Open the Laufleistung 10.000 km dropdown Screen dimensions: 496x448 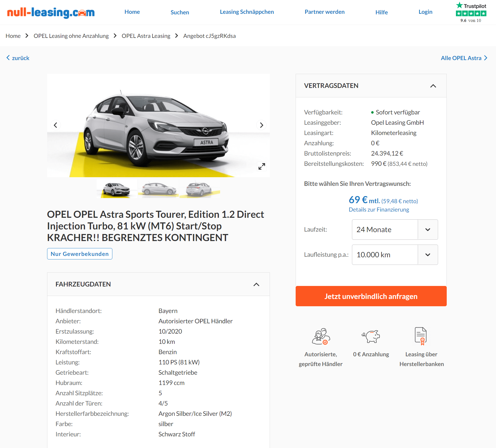coord(395,255)
